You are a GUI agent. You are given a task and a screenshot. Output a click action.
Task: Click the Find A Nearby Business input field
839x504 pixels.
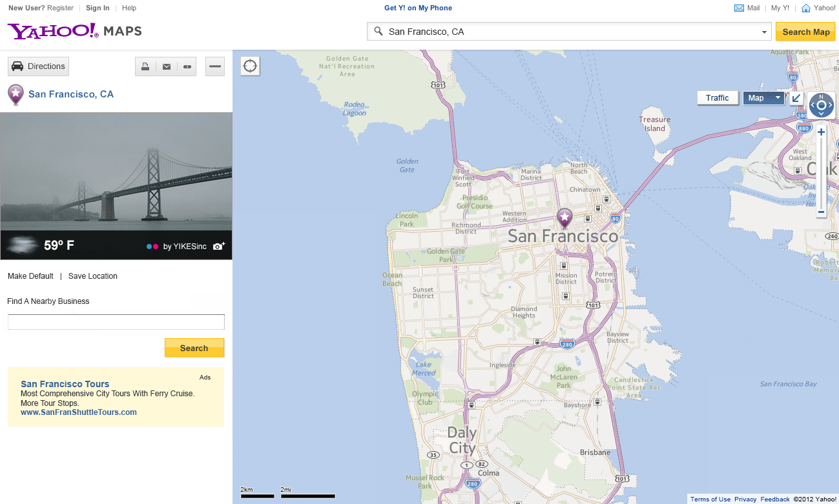116,322
